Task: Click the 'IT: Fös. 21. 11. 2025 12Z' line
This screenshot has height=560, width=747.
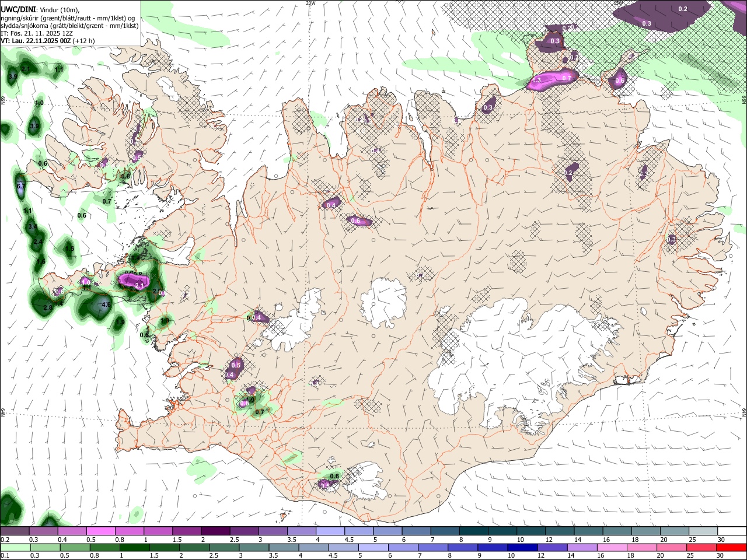Action: click(37, 33)
